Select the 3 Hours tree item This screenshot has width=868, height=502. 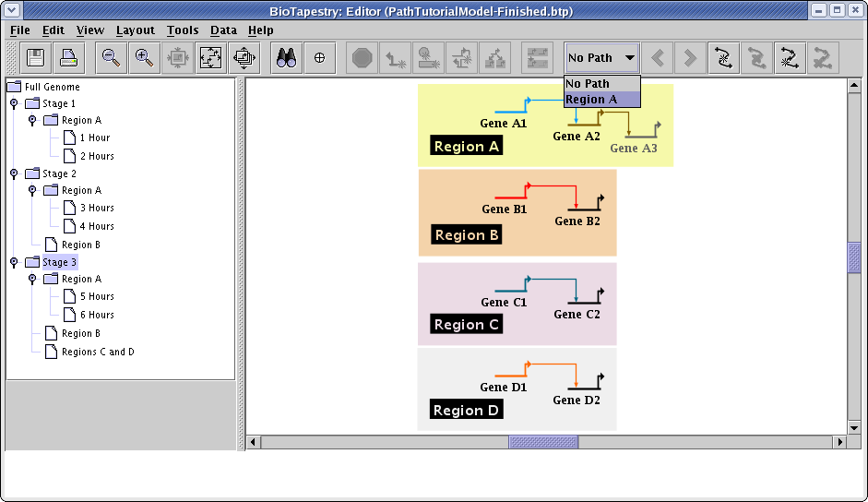96,209
